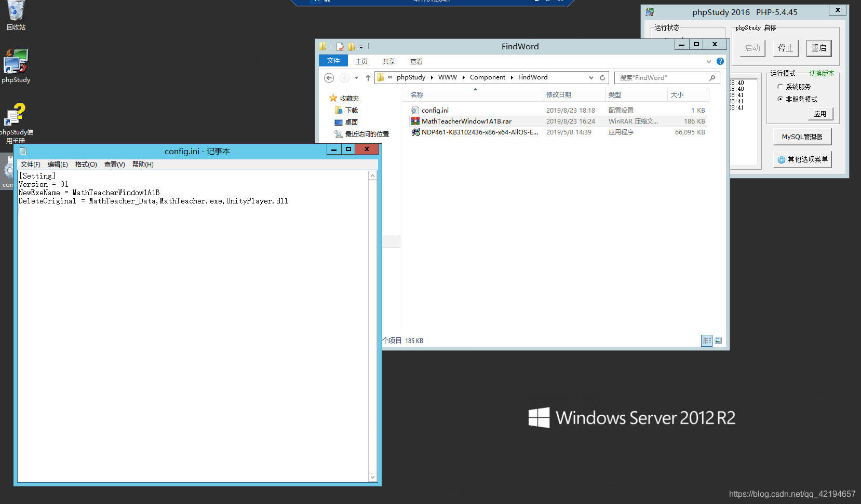Open the File (文件) tab in explorer
861x504 pixels.
pos(333,61)
